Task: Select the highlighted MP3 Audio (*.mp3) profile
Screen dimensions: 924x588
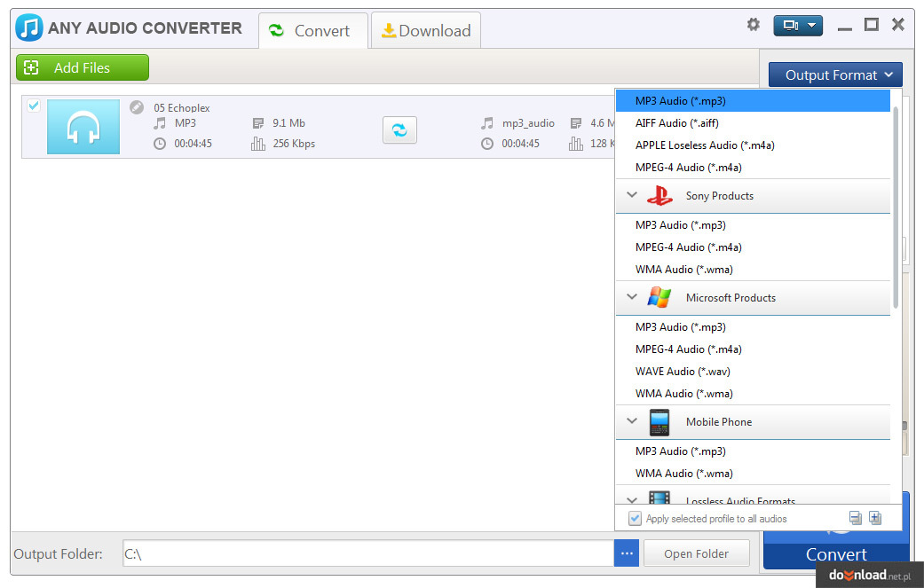Action: pyautogui.click(x=753, y=100)
